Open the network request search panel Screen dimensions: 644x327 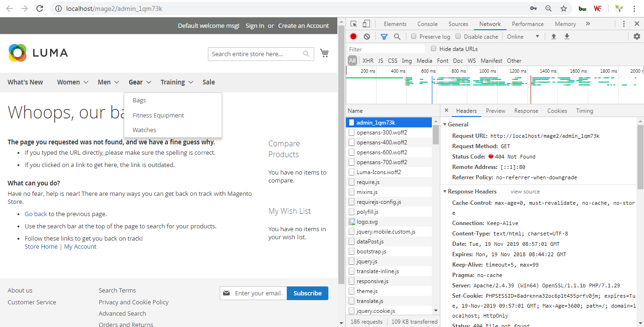tap(397, 36)
